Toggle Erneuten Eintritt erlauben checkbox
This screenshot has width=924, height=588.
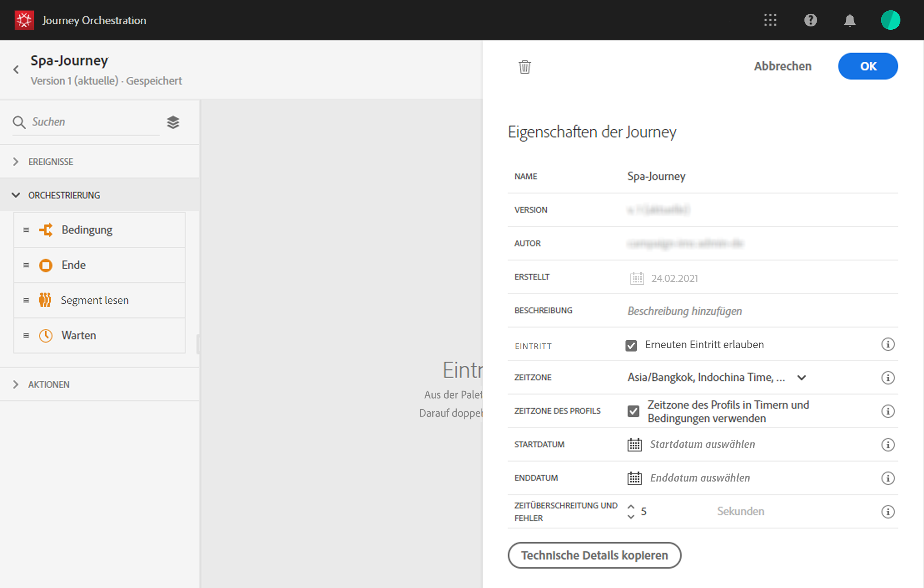coord(631,345)
